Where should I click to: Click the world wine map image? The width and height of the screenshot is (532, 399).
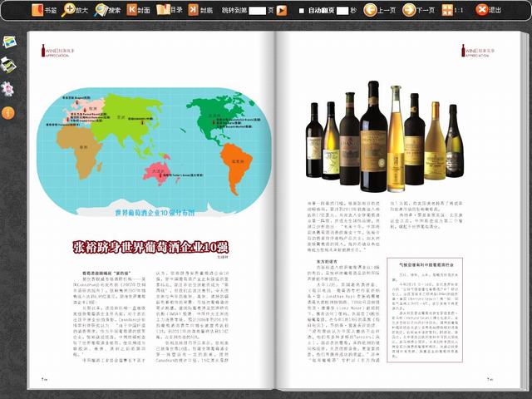[x=154, y=151]
